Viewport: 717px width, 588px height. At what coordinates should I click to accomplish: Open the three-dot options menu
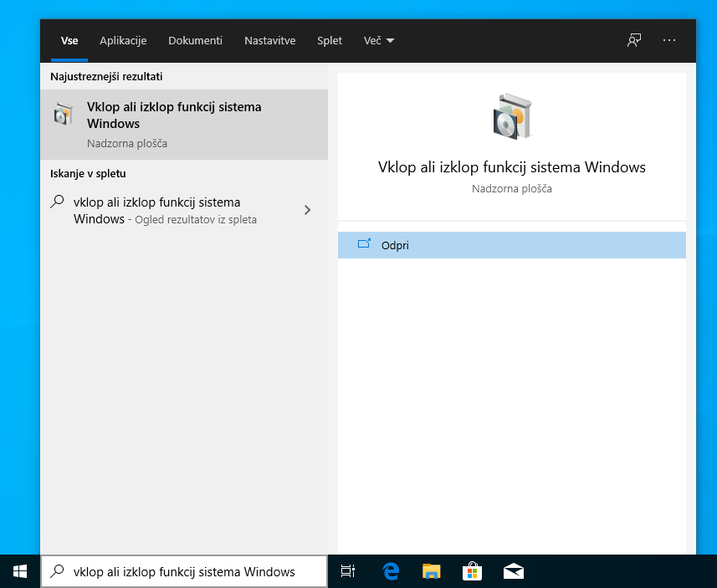pos(669,40)
